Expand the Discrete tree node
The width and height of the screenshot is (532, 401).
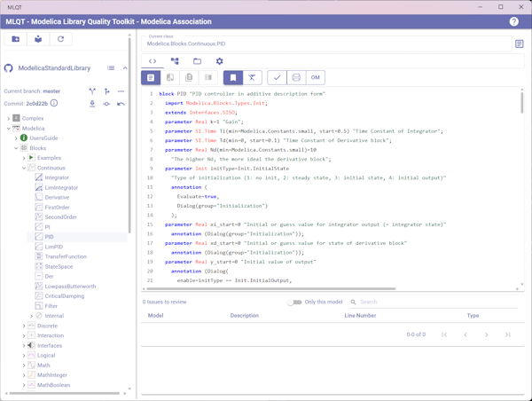coord(24,326)
